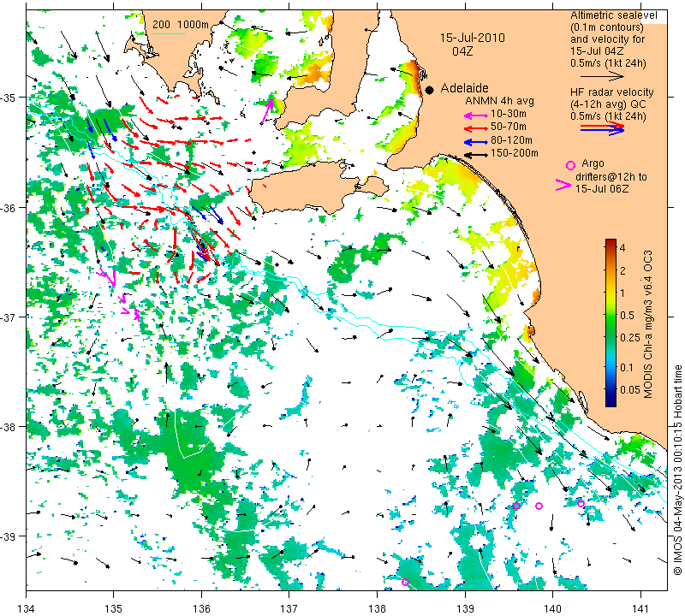Image resolution: width=685 pixels, height=616 pixels.
Task: Click the Argo float circle near 140.3E
Action: (x=581, y=503)
